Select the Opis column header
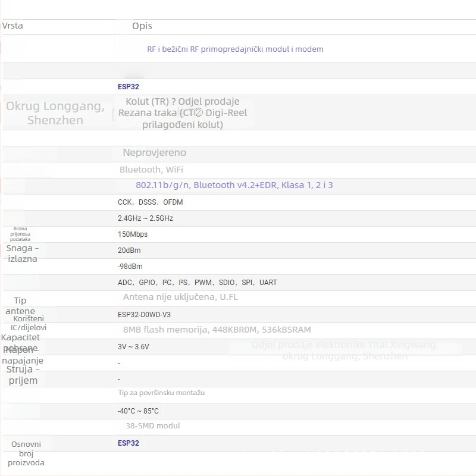Screen dimensions: 476x476 [x=142, y=26]
